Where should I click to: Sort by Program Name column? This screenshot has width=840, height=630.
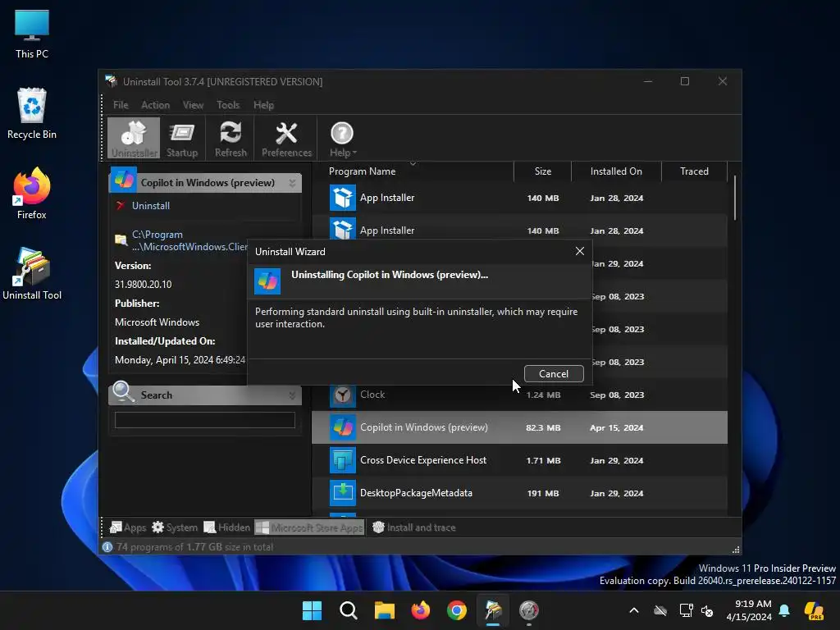(362, 171)
